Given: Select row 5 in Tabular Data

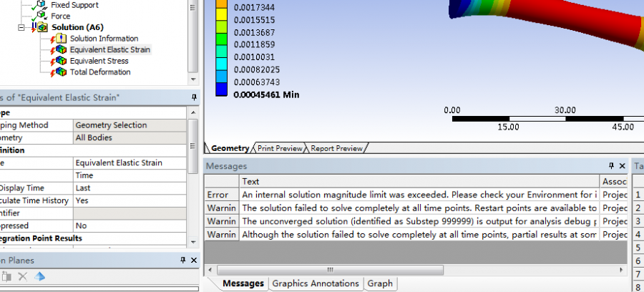Looking at the screenshot, I should pyautogui.click(x=639, y=248).
